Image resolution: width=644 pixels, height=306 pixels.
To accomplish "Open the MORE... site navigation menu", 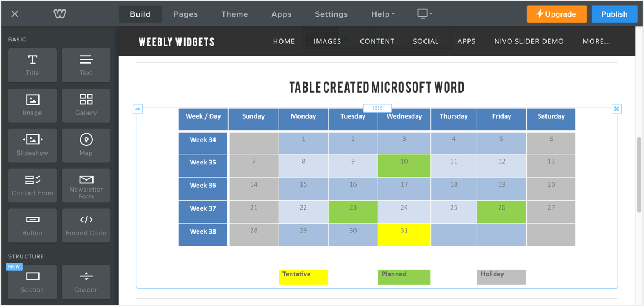I will tap(596, 41).
